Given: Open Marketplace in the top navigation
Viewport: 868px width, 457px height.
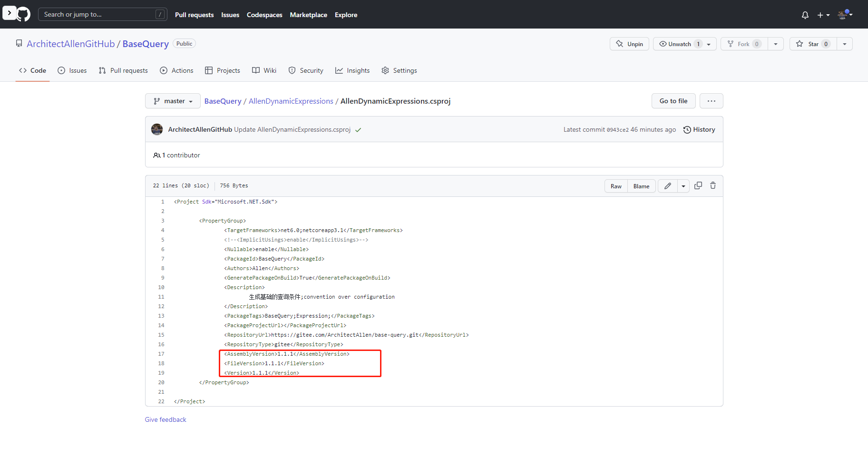Looking at the screenshot, I should click(308, 15).
